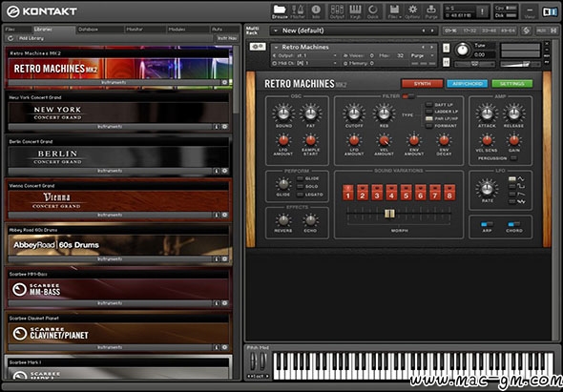This screenshot has height=392, width=563.
Task: Toggle the FILTER on/off switch
Action: 408,96
